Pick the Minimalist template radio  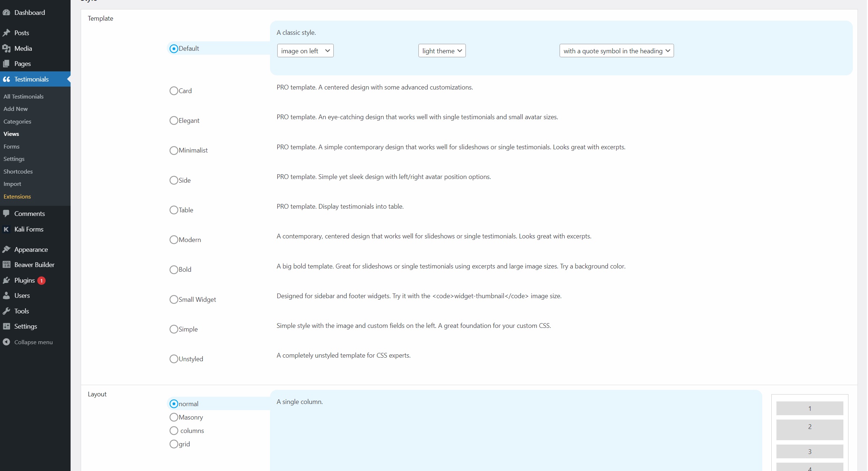[174, 150]
